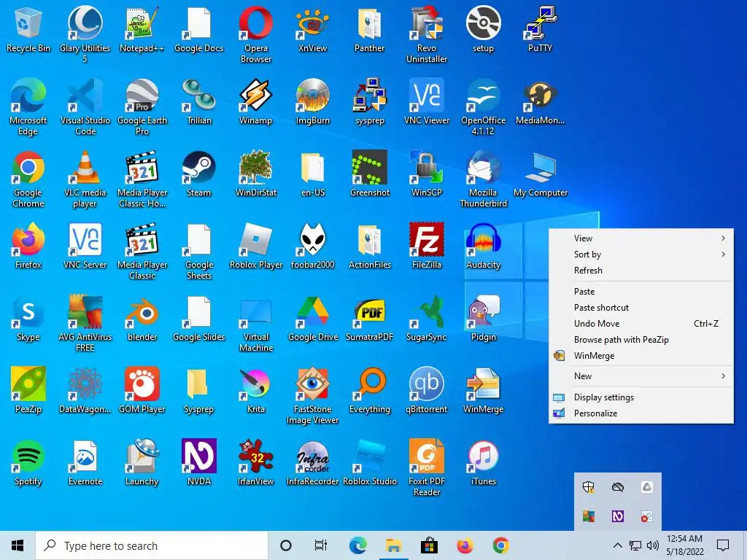Expand the View submenu in context menu
747x560 pixels.
(640, 238)
